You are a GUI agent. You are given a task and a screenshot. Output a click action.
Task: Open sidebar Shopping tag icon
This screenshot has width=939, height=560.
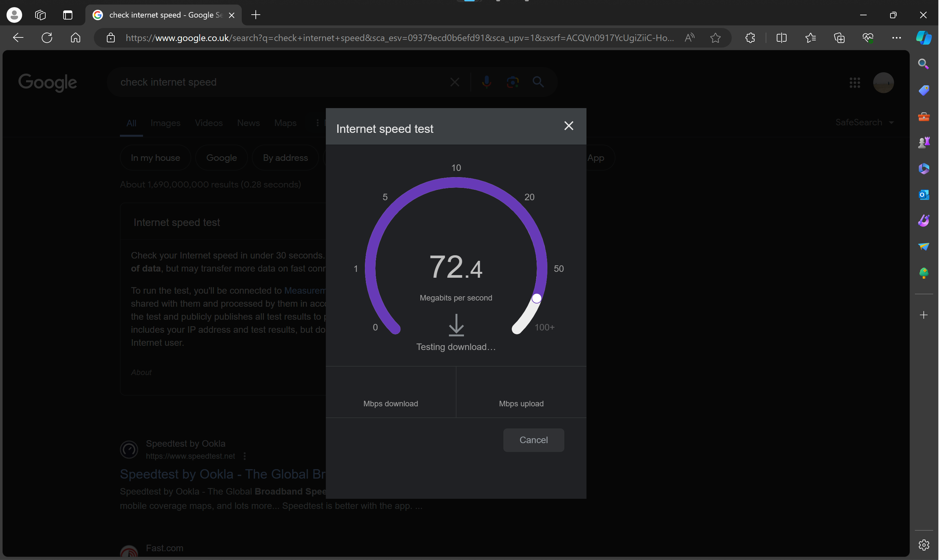(x=923, y=90)
